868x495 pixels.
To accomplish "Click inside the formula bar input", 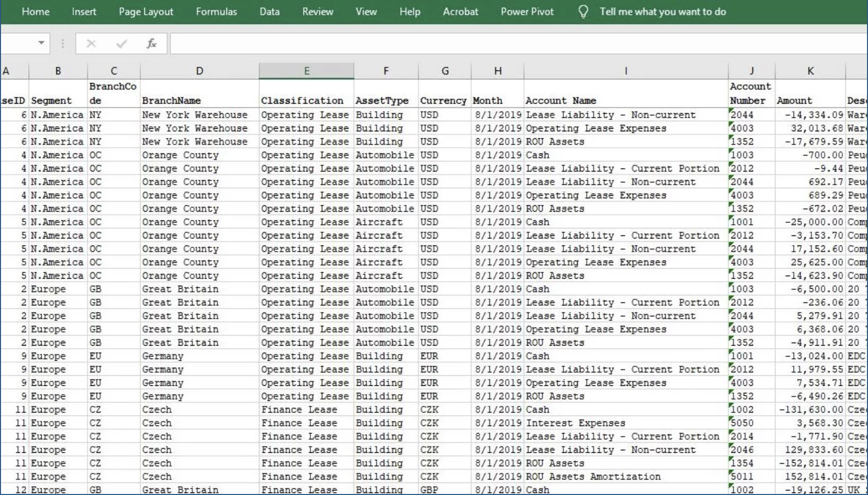I will (518, 44).
